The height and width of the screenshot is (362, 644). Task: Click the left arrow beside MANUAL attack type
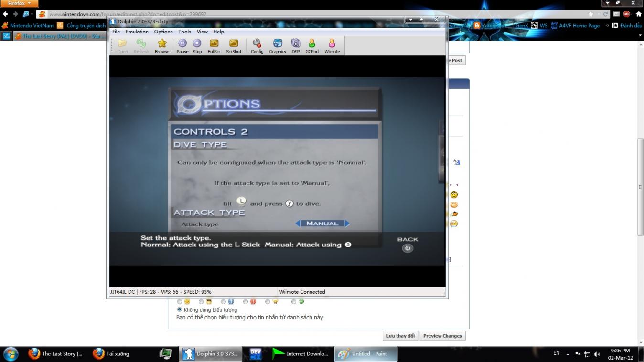(x=298, y=223)
